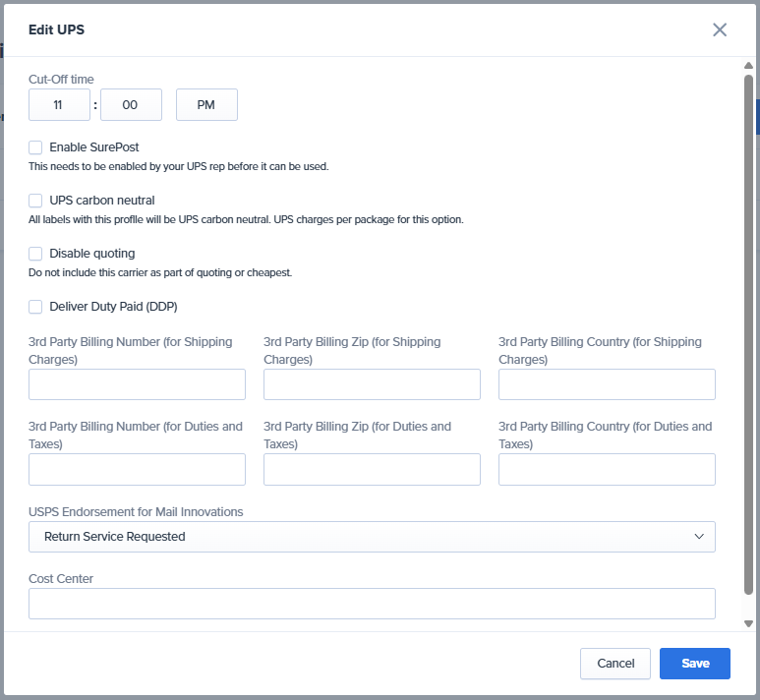Click 3rd Party Billing Zip for Shipping Charges

(372, 384)
